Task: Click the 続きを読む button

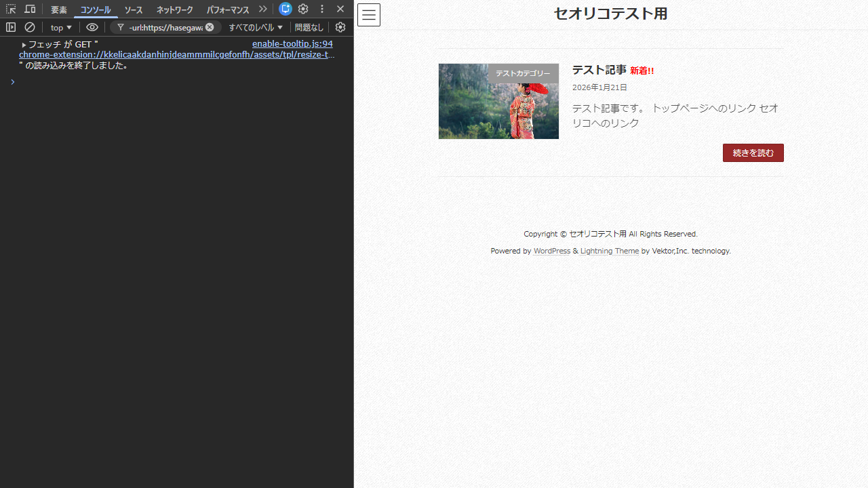Action: tap(753, 152)
